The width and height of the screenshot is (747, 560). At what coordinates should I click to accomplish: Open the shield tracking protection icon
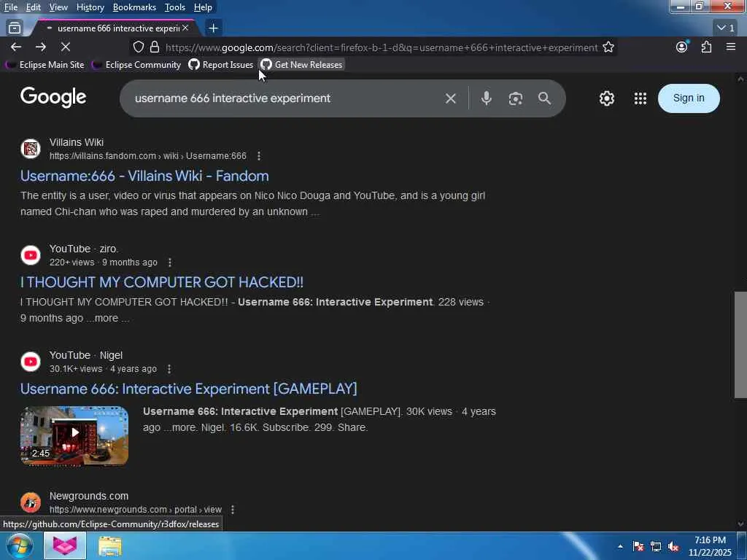pos(138,47)
